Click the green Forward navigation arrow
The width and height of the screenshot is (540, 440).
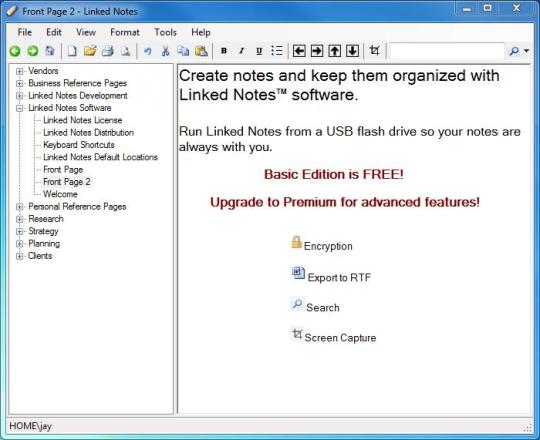[x=33, y=51]
